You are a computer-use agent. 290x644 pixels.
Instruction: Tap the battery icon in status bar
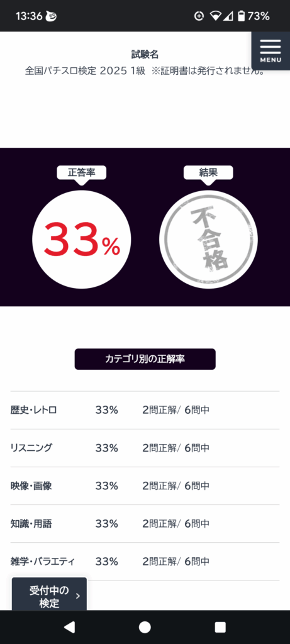click(241, 16)
